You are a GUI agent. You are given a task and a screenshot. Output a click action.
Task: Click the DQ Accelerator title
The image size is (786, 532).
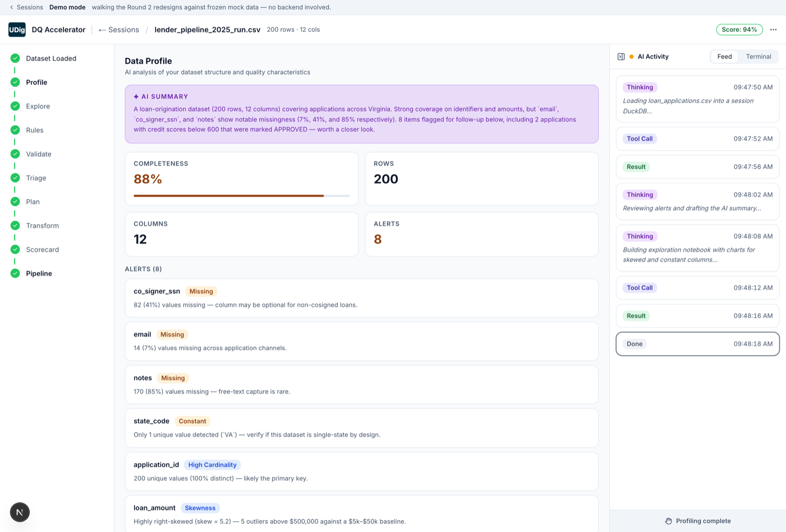[x=58, y=29]
